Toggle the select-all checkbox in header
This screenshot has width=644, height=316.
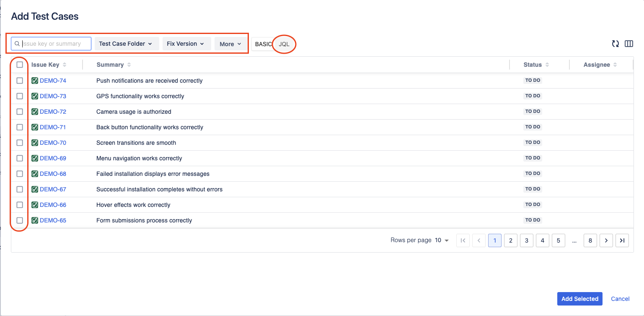tap(20, 65)
